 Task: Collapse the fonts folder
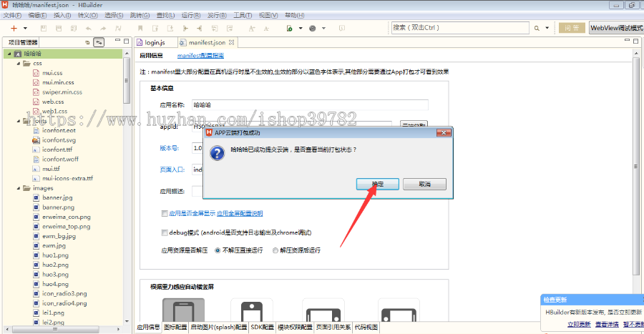coord(19,121)
